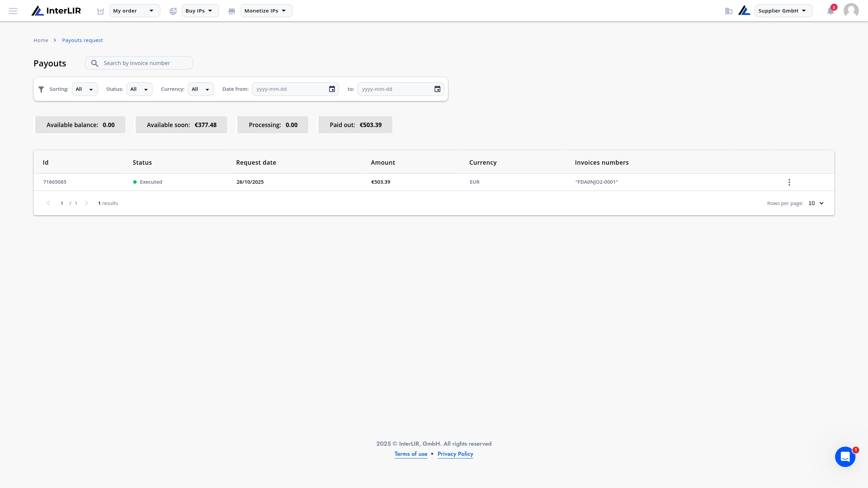Click the Date from input field

pyautogui.click(x=295, y=89)
